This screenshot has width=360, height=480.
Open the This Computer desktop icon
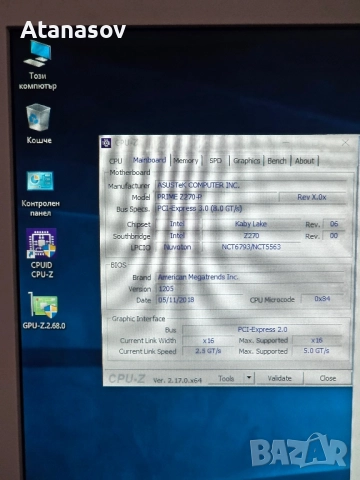[37, 65]
